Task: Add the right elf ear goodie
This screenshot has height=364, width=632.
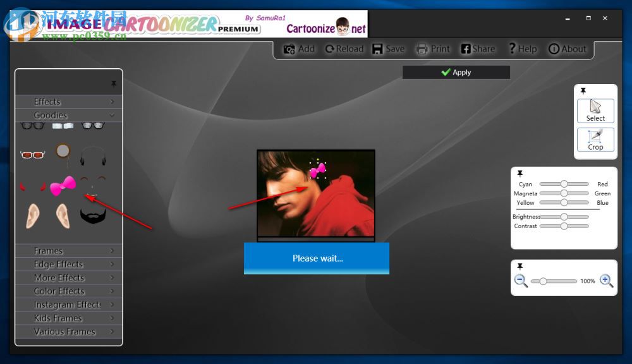Action: [x=63, y=216]
